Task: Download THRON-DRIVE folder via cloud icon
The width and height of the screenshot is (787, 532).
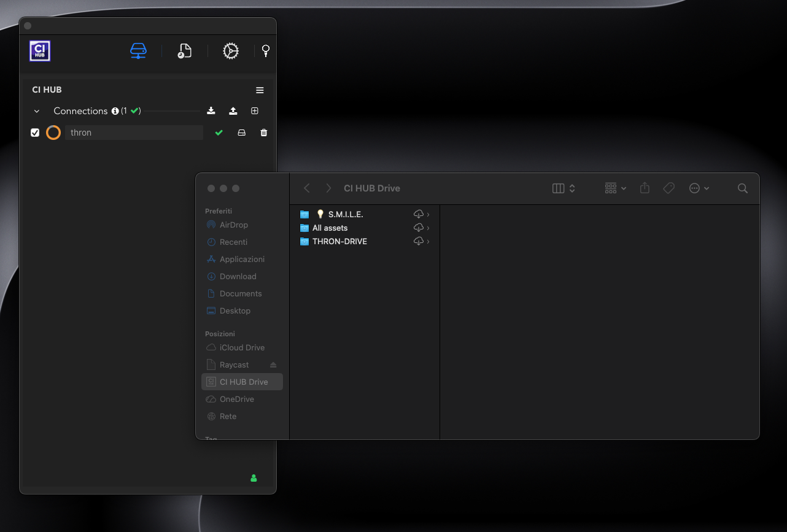Action: coord(419,241)
